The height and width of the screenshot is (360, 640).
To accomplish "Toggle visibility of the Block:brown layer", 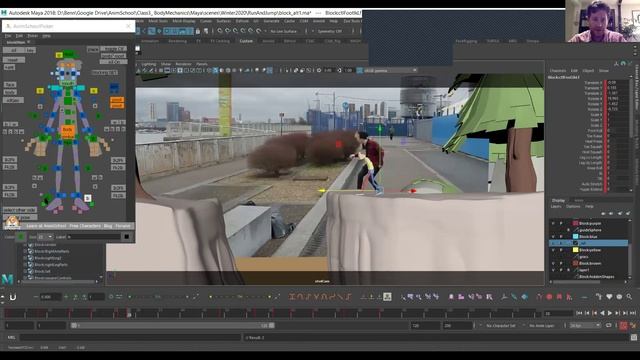I will 553,263.
